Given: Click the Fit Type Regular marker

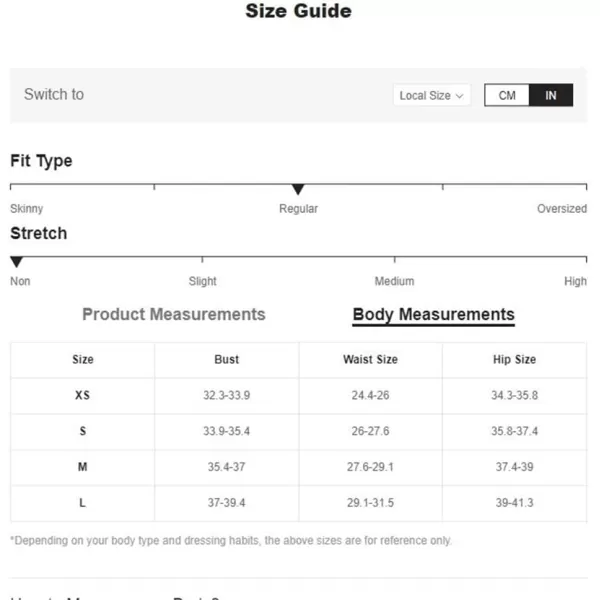Looking at the screenshot, I should pos(298,189).
